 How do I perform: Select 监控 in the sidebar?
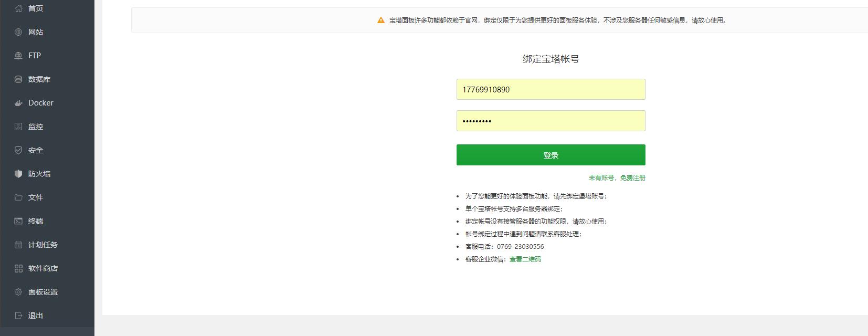[36, 127]
